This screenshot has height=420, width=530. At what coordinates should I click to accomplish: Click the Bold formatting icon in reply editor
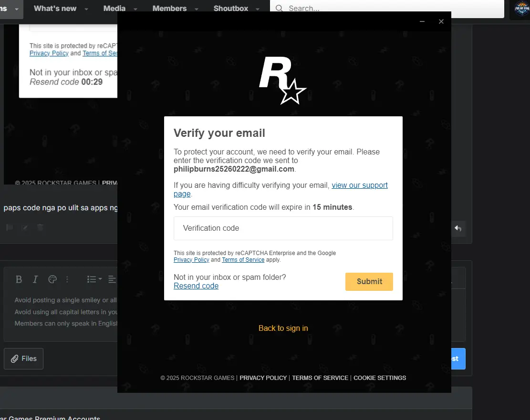[x=19, y=279]
